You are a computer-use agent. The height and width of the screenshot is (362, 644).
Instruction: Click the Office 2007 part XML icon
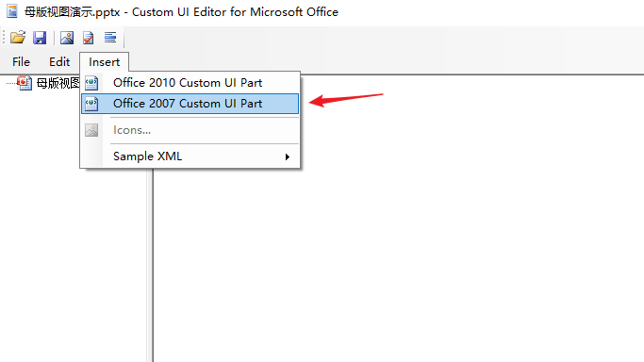coord(91,104)
